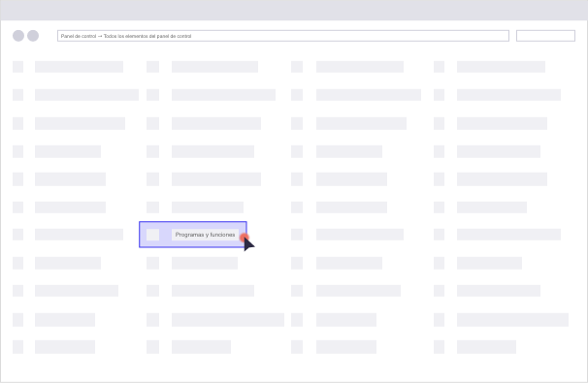Click the first icon in the third column
The image size is (588, 383).
297,67
